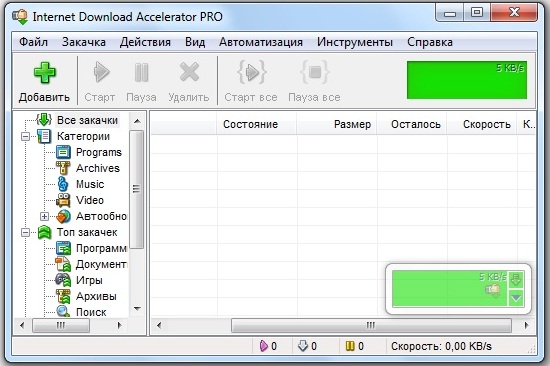Click the Пауза все icon

point(315,72)
